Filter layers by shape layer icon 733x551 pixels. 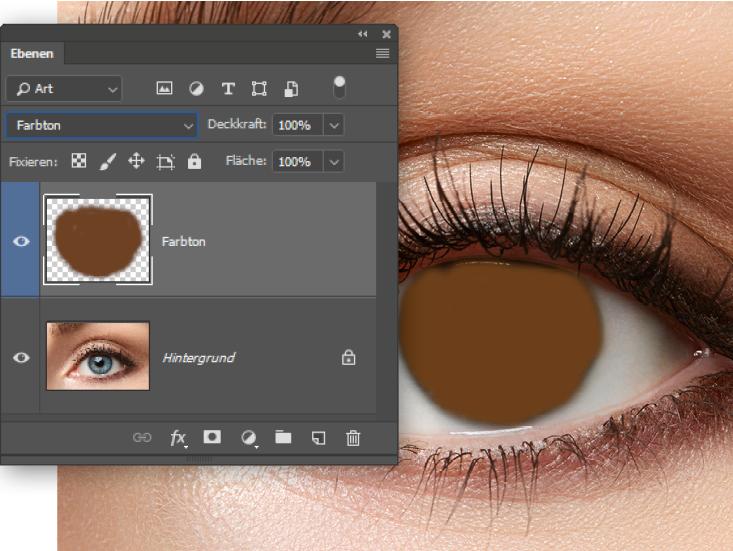point(259,89)
